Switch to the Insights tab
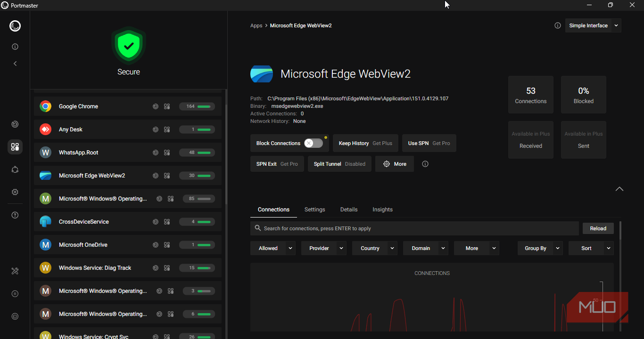This screenshot has height=339, width=644. coord(382,210)
